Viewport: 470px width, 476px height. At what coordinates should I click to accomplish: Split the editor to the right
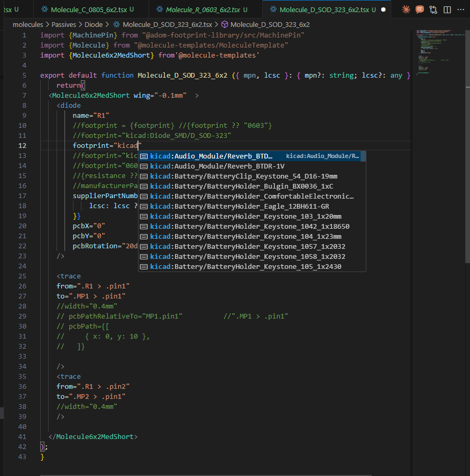point(447,10)
